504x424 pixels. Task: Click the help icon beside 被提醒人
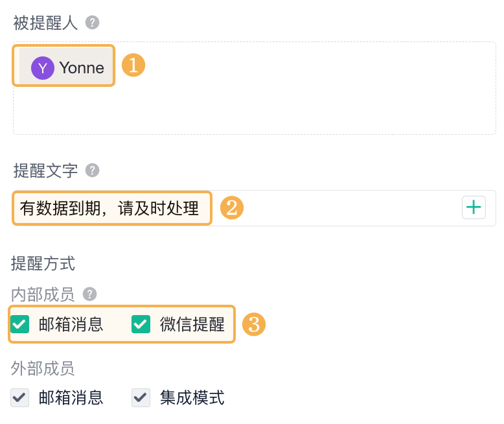point(93,23)
